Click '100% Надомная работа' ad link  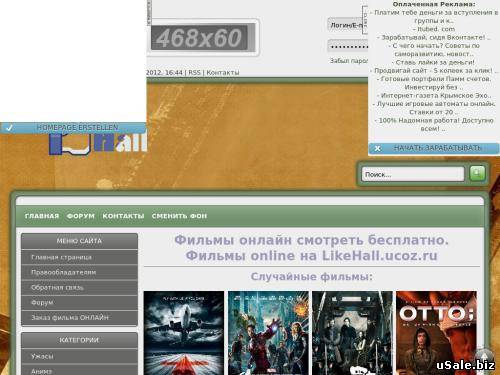tap(434, 124)
